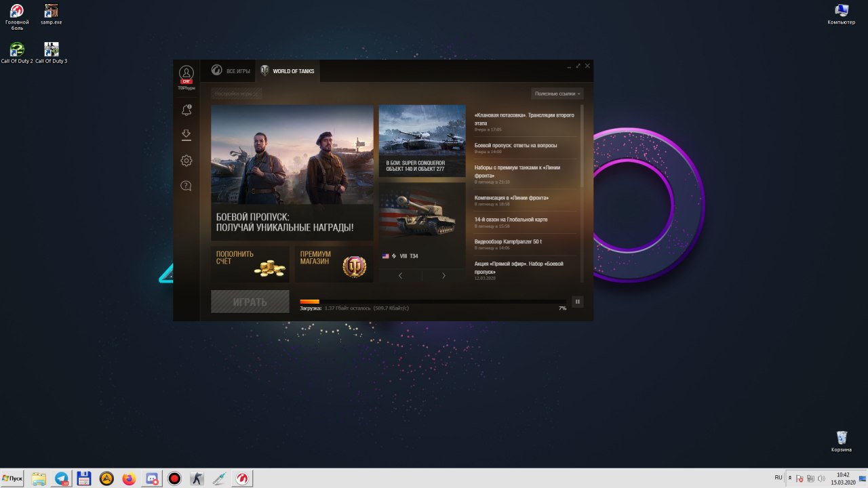Open disabled Настройки игры dropdown
Image resolution: width=868 pixels, height=488 pixels.
236,94
